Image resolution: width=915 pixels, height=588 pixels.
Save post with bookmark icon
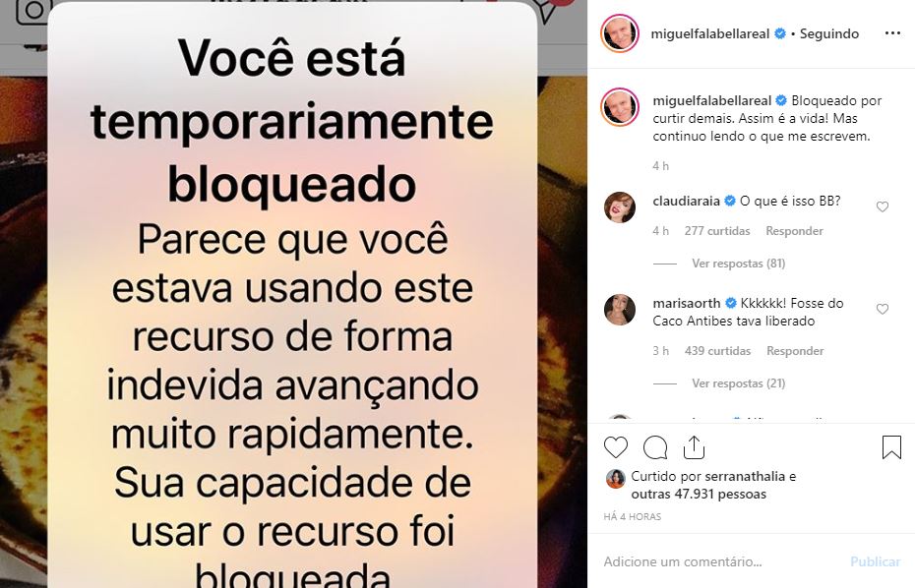(891, 447)
